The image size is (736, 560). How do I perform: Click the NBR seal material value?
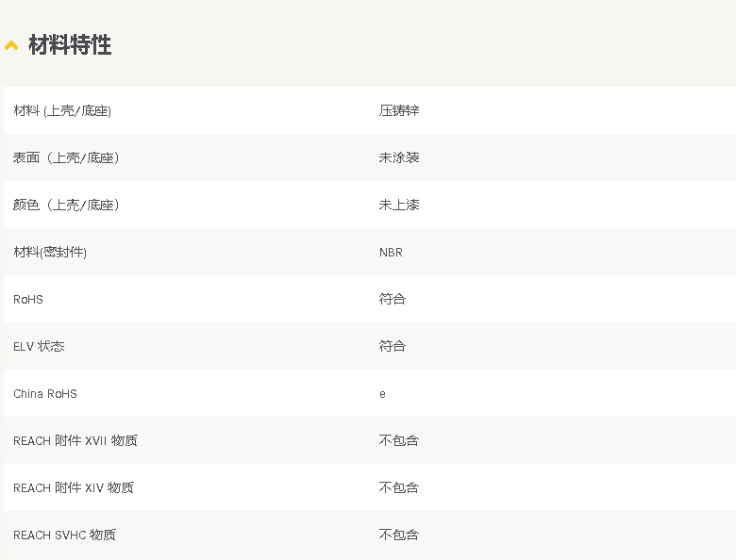(391, 252)
